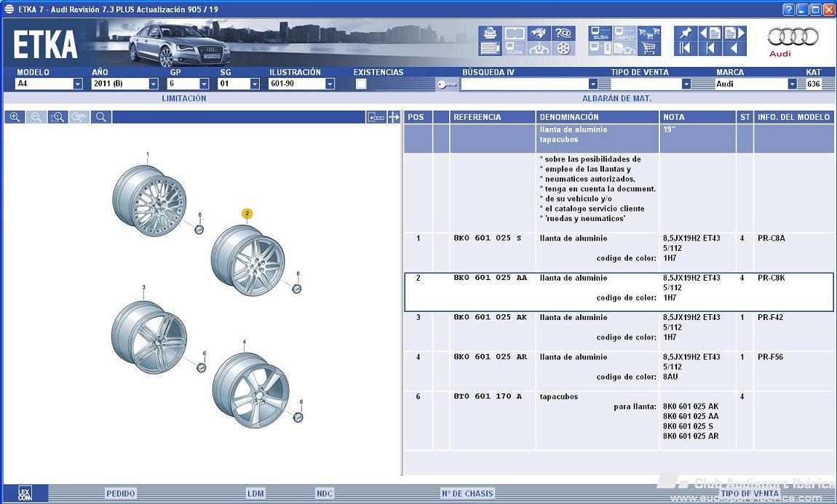Click the single shopping cart icon
This screenshot has height=504, width=837.
tap(649, 49)
